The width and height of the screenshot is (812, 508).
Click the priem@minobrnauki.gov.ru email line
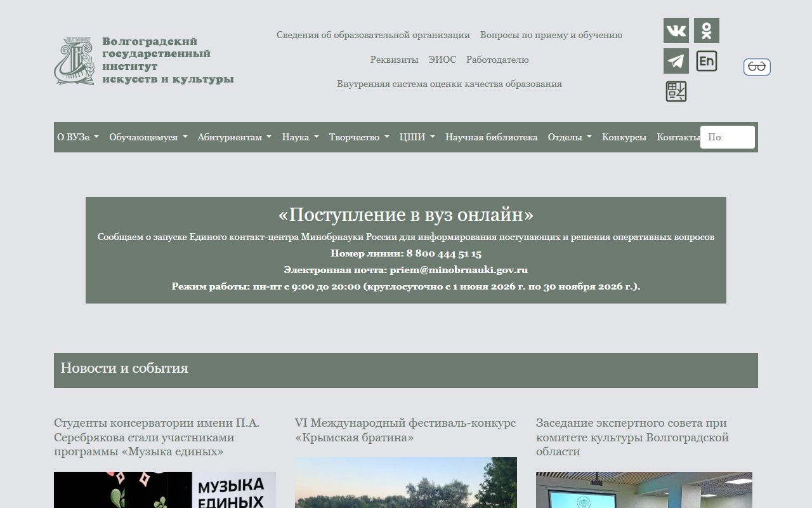pos(406,270)
